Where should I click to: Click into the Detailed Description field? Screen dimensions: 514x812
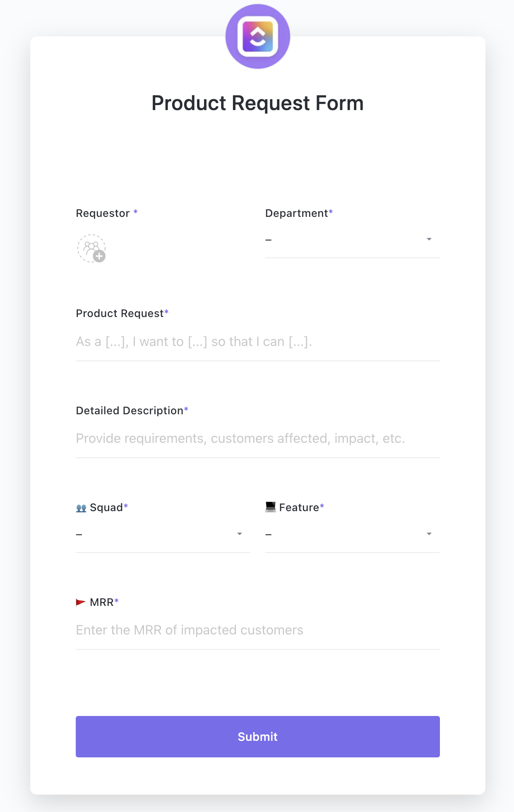(x=257, y=439)
